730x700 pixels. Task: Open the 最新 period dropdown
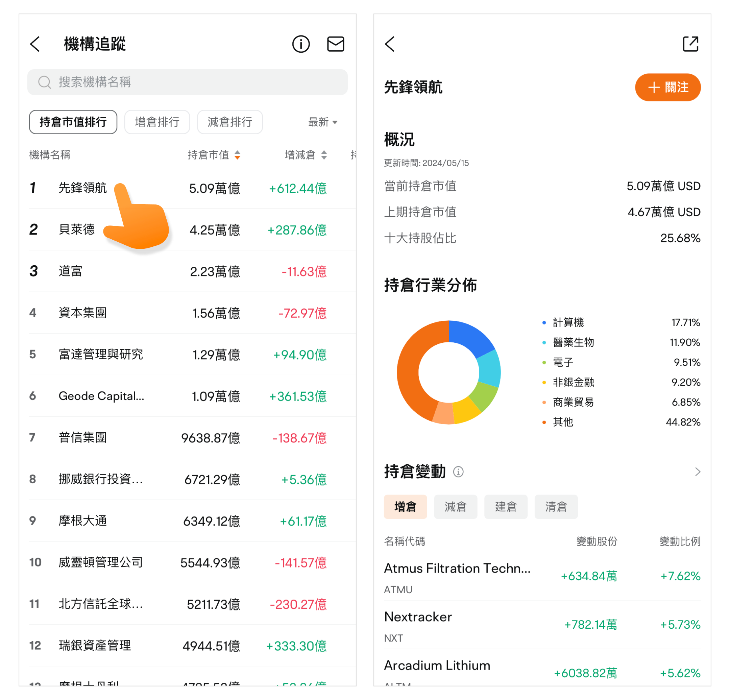click(x=322, y=122)
